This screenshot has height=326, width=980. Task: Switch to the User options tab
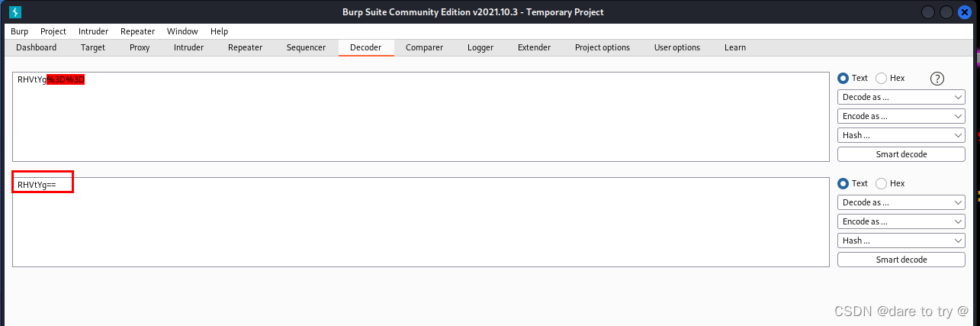677,47
